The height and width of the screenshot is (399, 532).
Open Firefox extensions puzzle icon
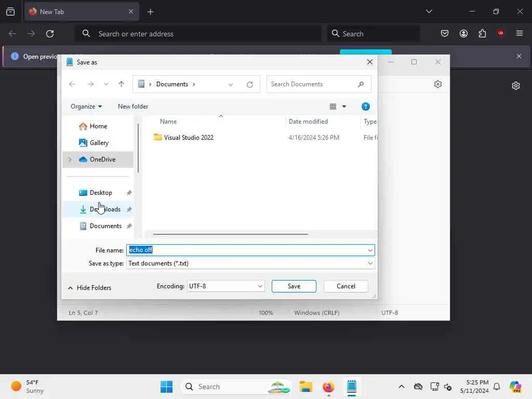click(482, 33)
